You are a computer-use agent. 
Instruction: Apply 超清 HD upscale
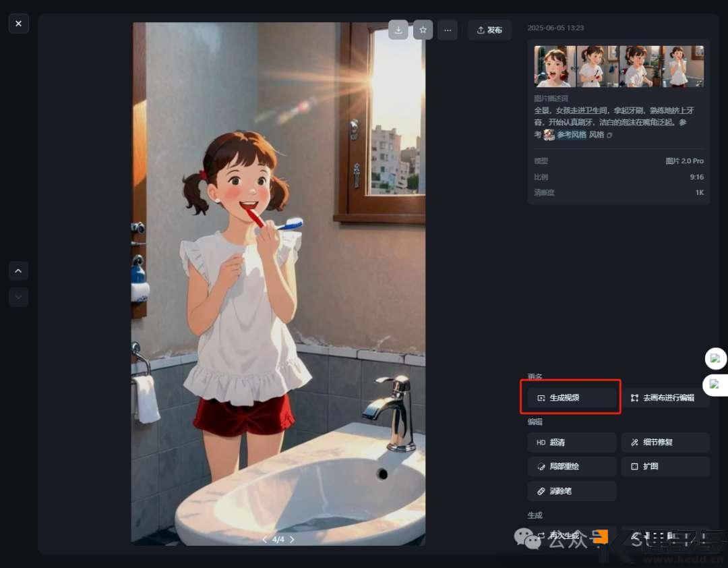click(571, 443)
